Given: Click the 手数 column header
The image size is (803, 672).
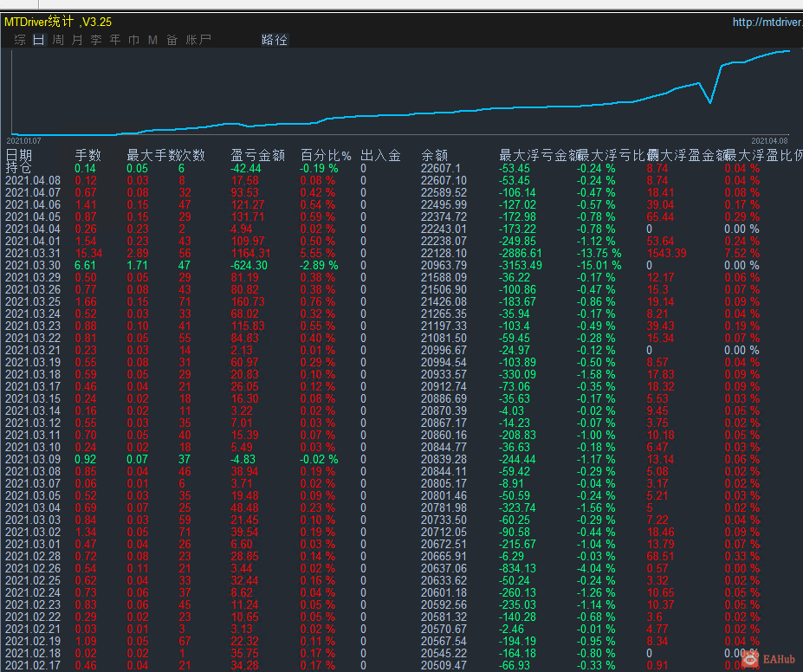Looking at the screenshot, I should [87, 155].
